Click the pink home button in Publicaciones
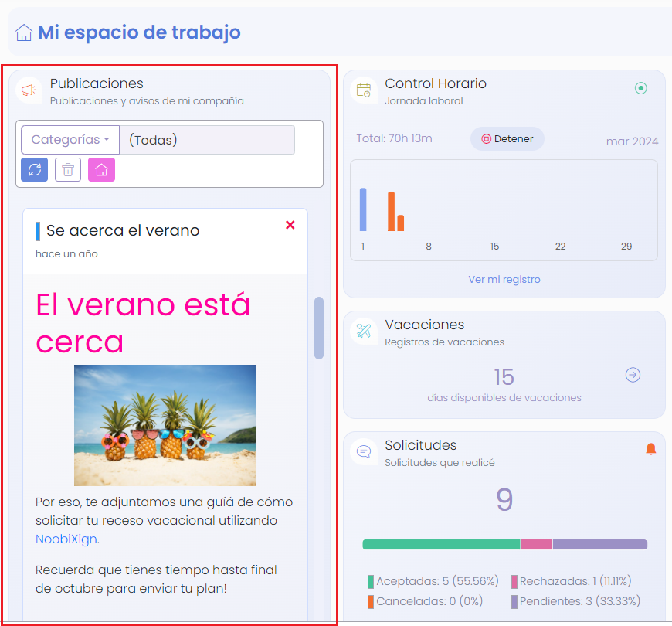This screenshot has width=672, height=626. (x=101, y=169)
